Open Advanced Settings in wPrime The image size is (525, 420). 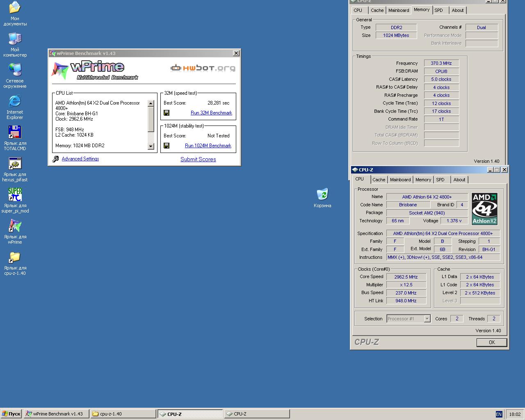[80, 159]
